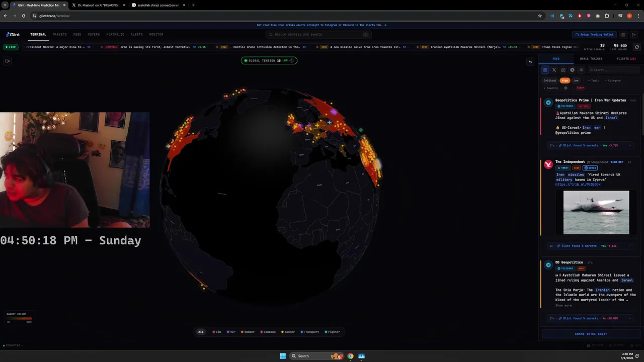Open the Country filter dropdown
Screen dimensions: 644x362
tap(551, 88)
